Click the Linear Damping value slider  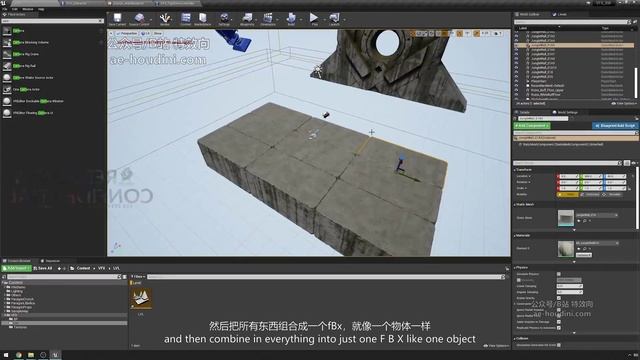pyautogui.click(x=569, y=286)
